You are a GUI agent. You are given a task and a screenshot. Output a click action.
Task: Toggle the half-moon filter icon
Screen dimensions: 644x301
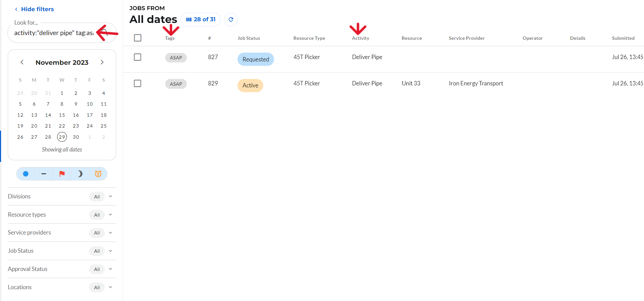[x=80, y=174]
